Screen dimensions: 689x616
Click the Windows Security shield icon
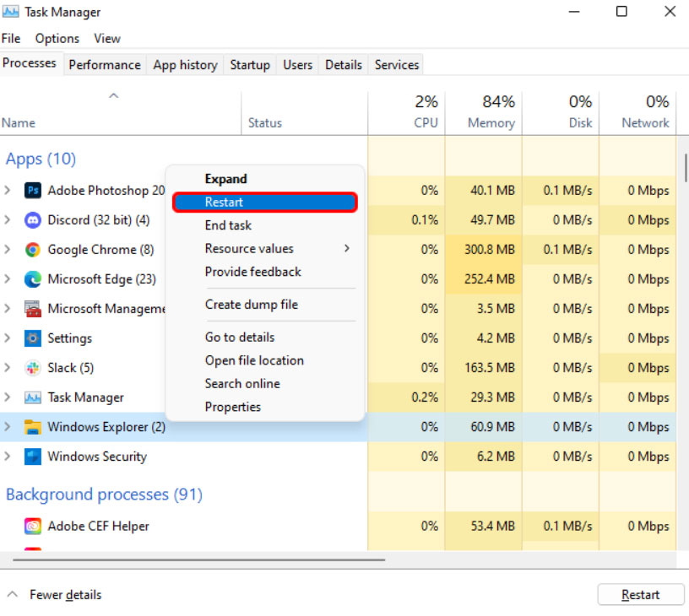point(33,457)
